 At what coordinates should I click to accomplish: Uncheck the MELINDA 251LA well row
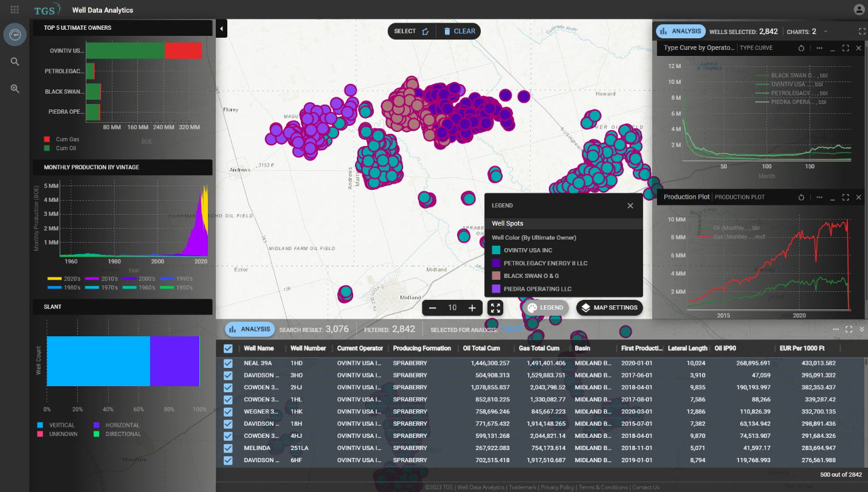pos(228,448)
